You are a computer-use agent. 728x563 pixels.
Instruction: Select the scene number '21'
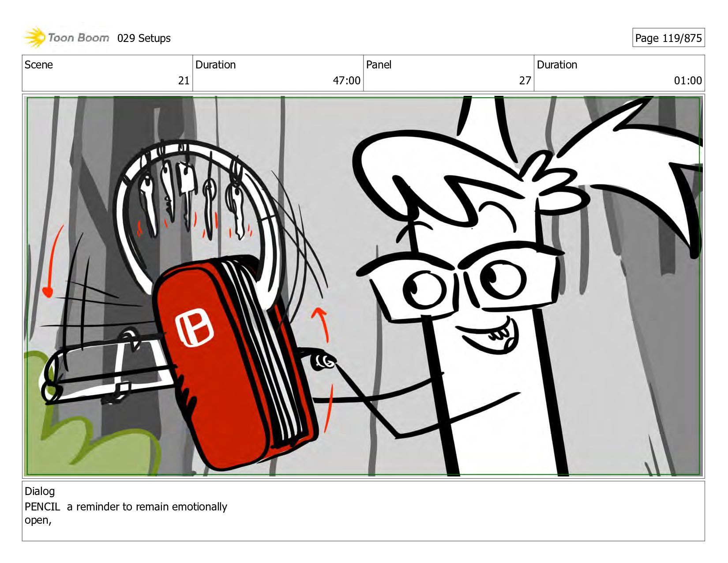coord(184,80)
